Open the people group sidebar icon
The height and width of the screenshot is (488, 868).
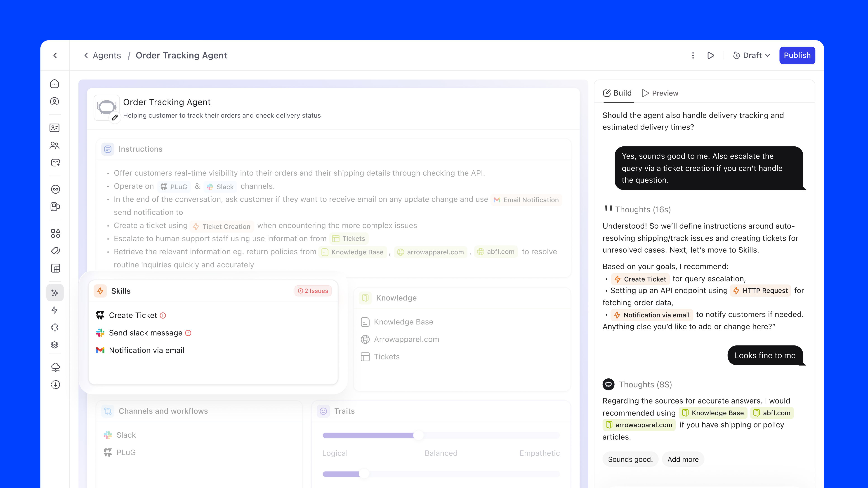pyautogui.click(x=54, y=145)
